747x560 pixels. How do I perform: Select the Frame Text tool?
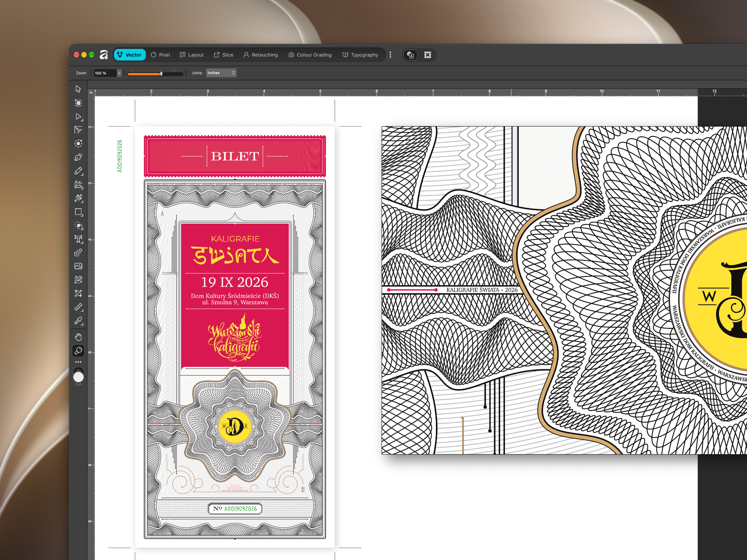point(78,239)
